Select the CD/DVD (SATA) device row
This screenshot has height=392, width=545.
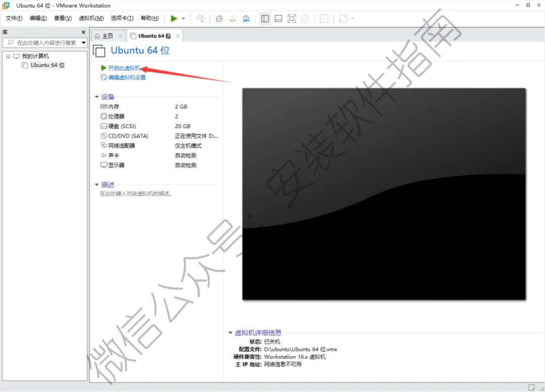click(x=159, y=136)
